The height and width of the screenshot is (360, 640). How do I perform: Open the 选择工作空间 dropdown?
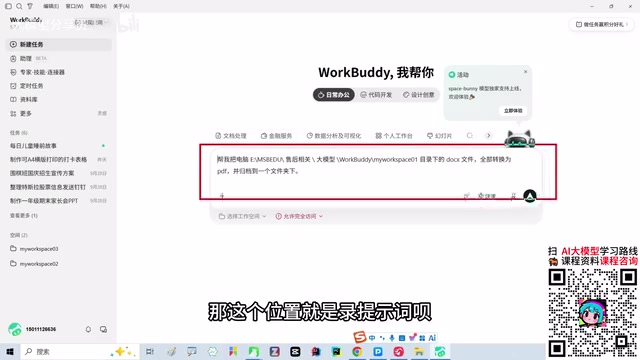coord(242,216)
